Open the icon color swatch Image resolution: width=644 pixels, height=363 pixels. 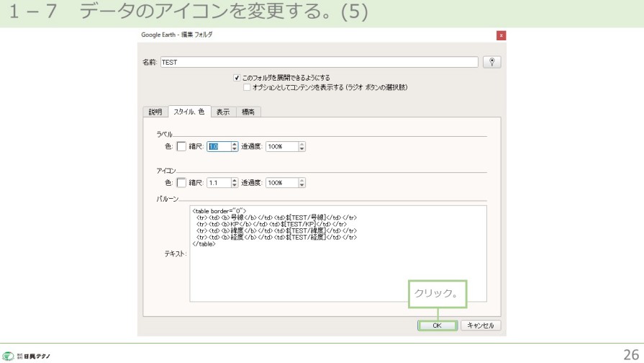tap(181, 183)
